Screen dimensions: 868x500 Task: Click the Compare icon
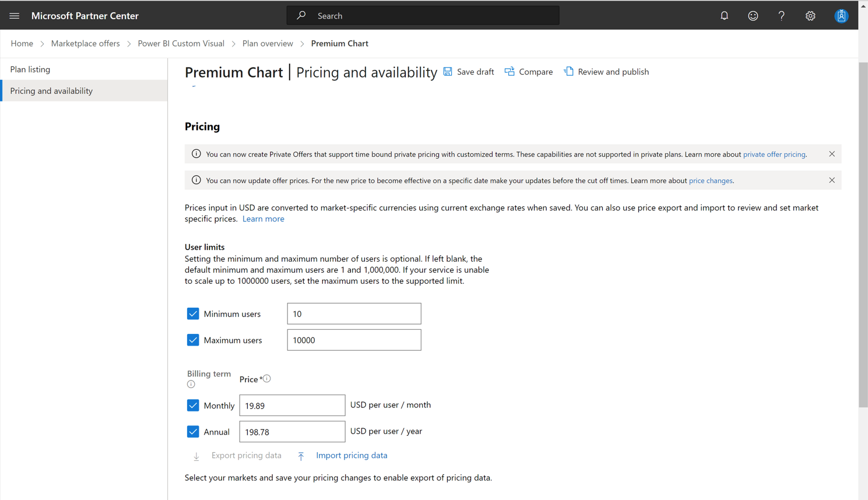click(x=509, y=71)
